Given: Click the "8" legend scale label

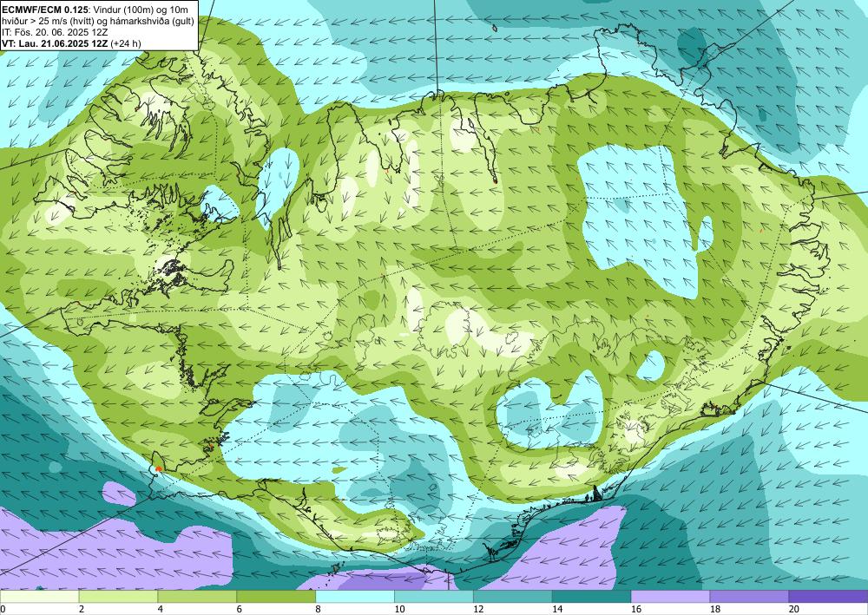Looking at the screenshot, I should coord(319,609).
